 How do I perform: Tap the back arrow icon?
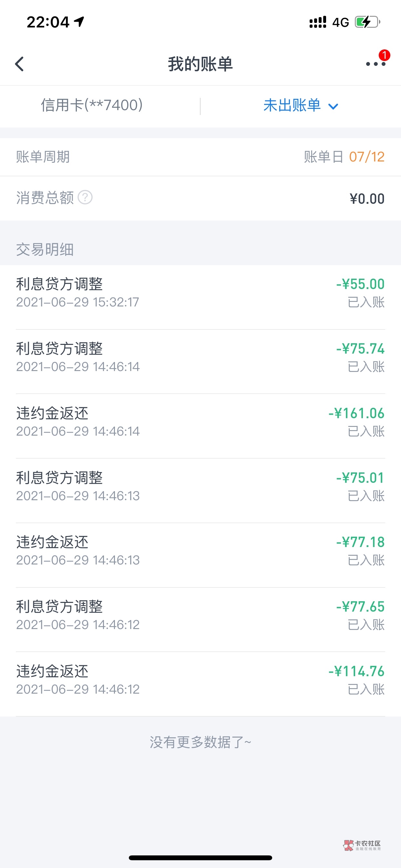click(x=20, y=64)
